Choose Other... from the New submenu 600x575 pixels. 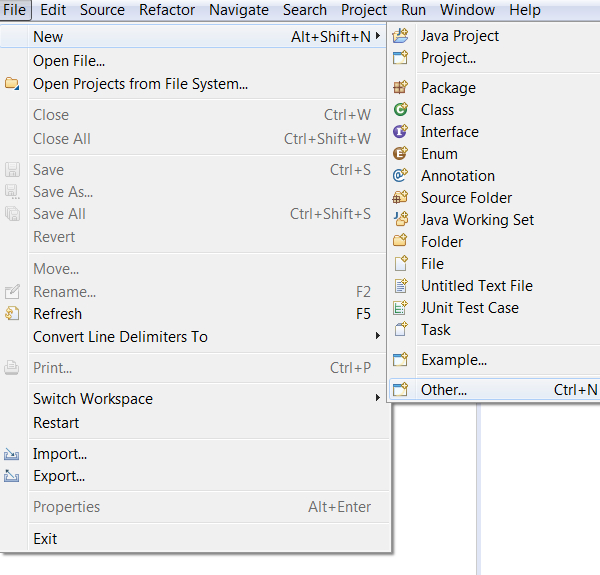pyautogui.click(x=444, y=390)
